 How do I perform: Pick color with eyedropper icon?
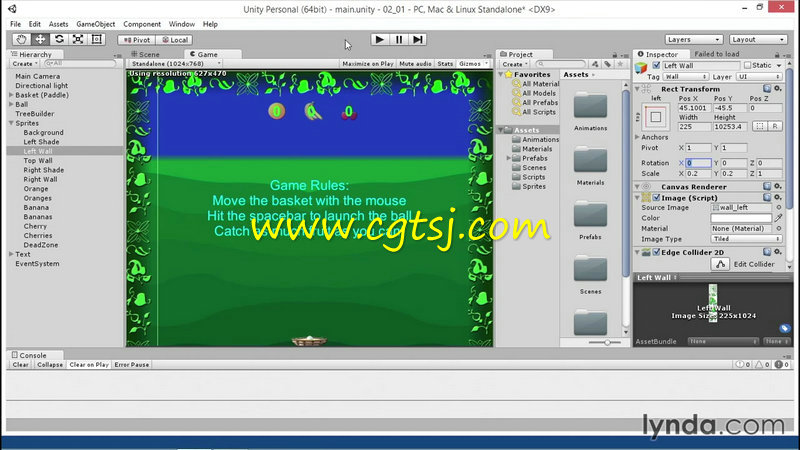[x=779, y=218]
